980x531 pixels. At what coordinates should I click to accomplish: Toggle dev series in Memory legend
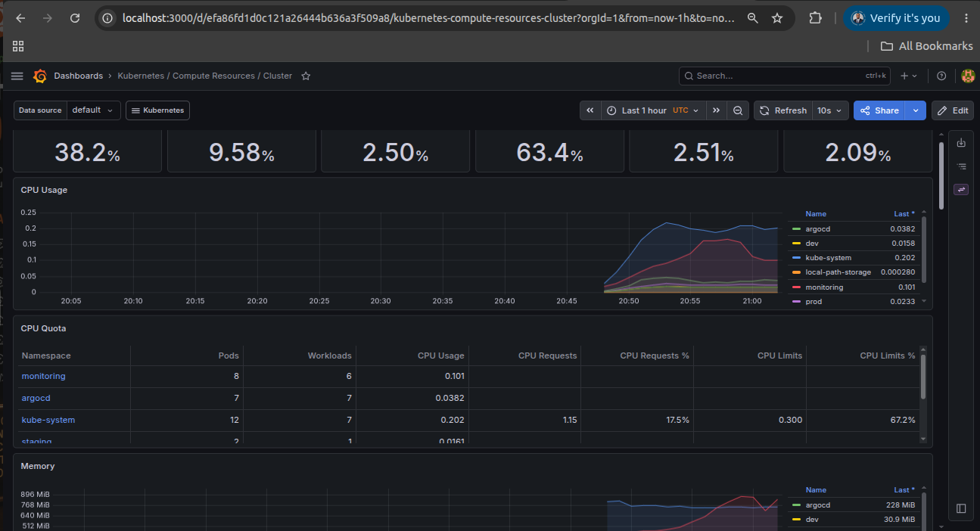[x=812, y=520]
